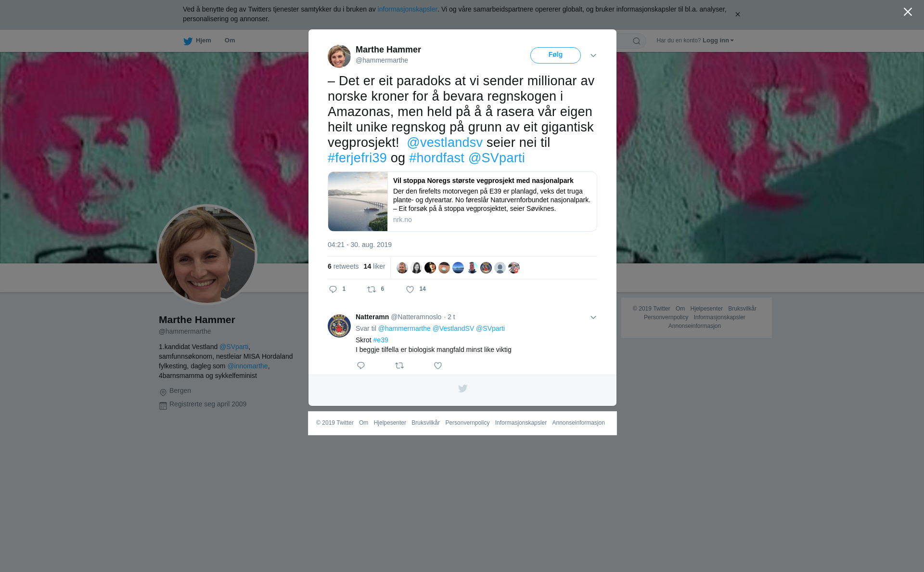
Task: Like the main tweet with heart icon
Action: click(x=410, y=289)
